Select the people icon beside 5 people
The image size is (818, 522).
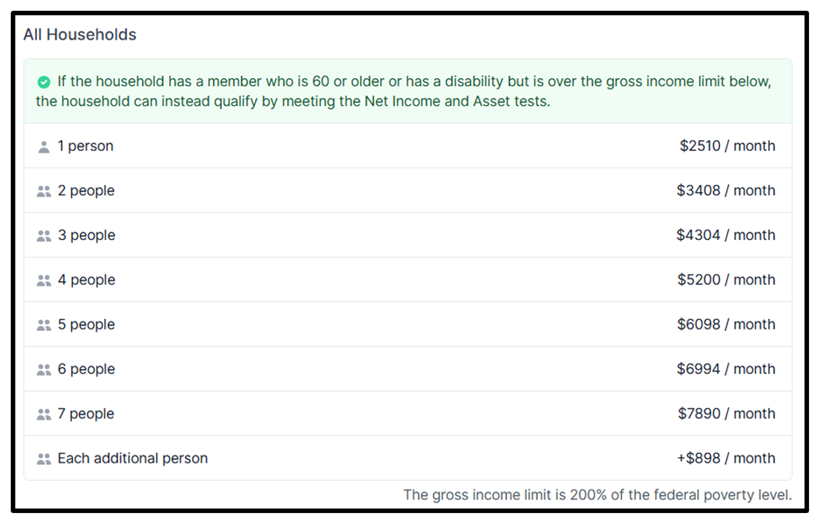click(x=44, y=325)
